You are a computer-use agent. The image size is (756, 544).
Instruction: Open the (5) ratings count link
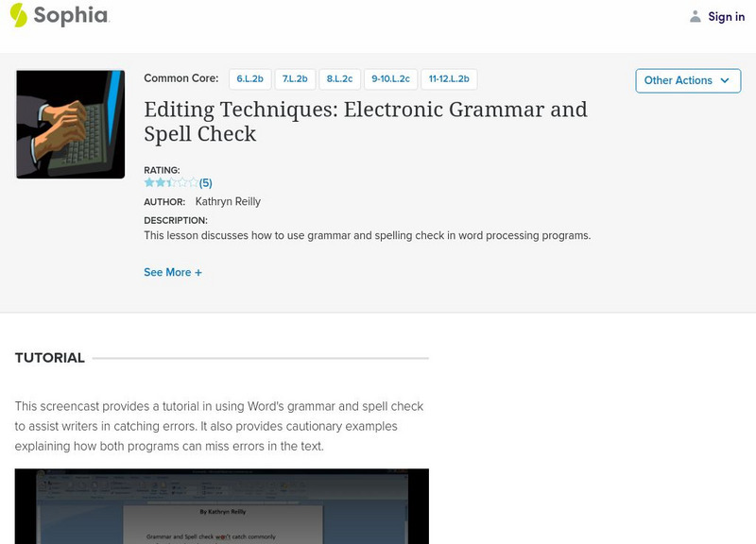click(x=205, y=181)
